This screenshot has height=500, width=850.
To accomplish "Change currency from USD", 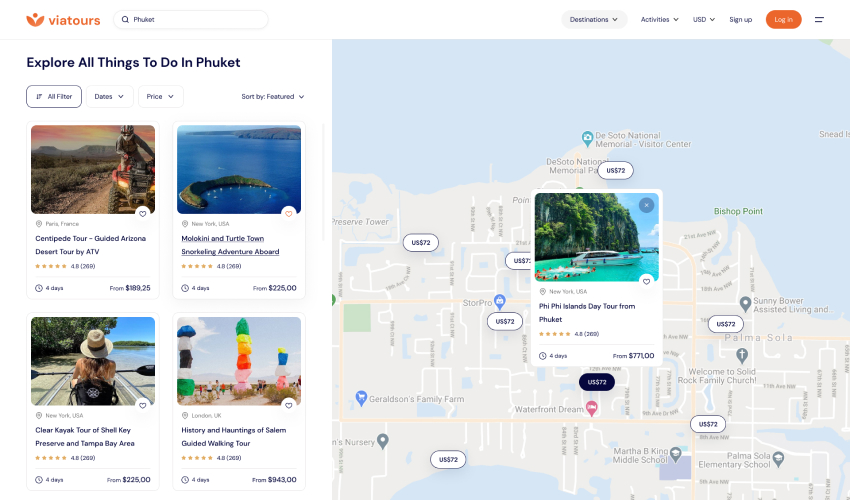I will tap(704, 19).
